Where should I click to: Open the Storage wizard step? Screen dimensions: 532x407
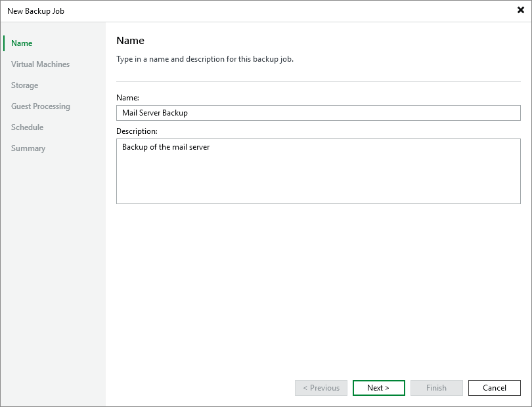24,85
